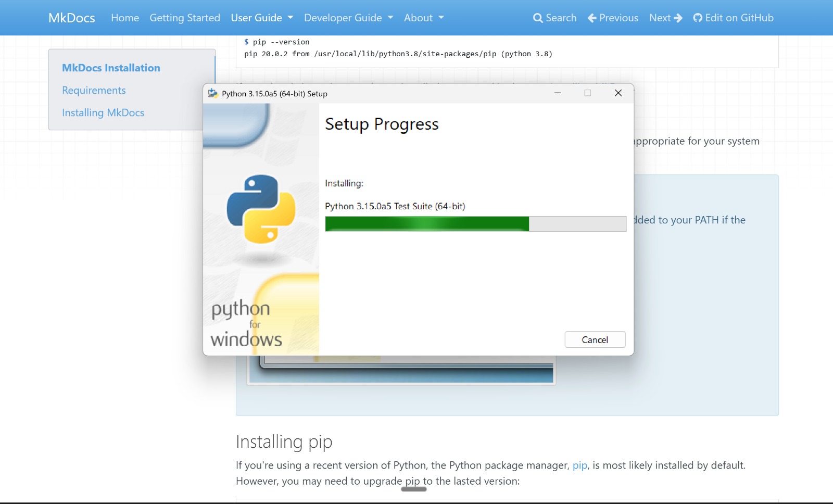Click the "Setup Progress" heading

[x=382, y=124]
